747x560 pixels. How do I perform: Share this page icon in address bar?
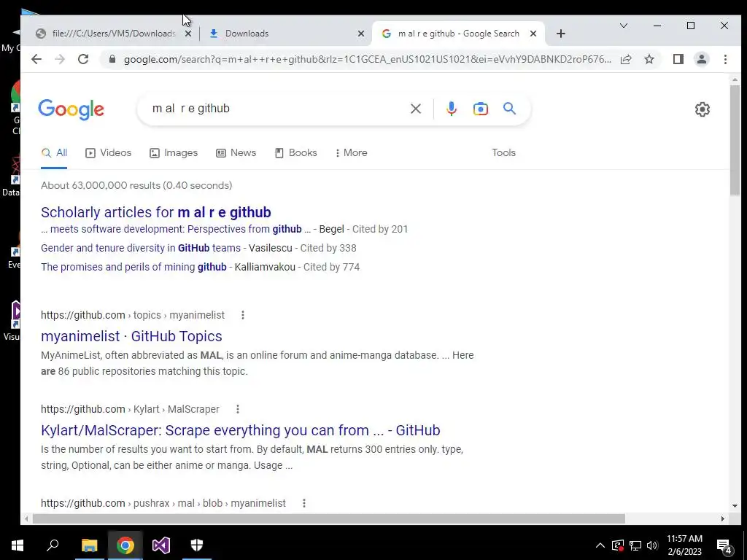626,59
